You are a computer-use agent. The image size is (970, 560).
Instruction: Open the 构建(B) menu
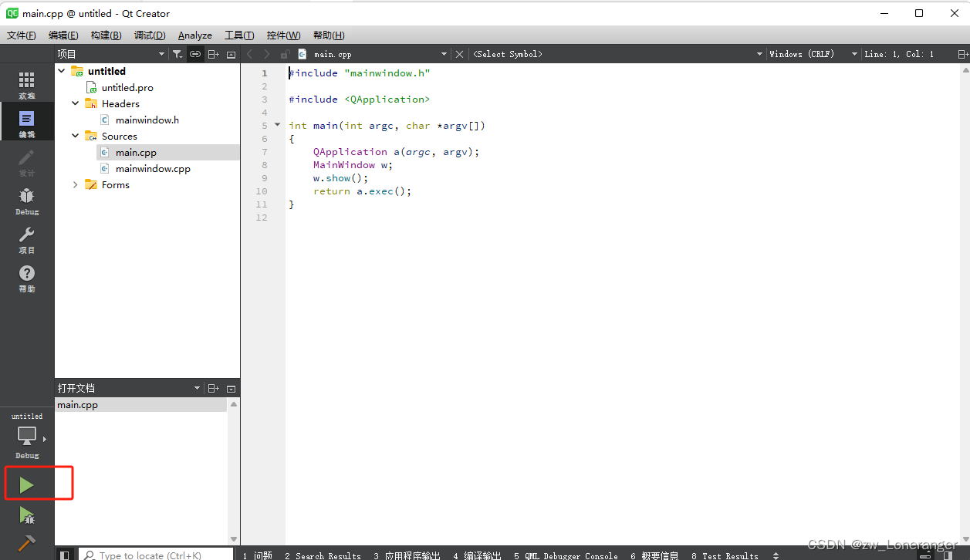click(x=106, y=35)
